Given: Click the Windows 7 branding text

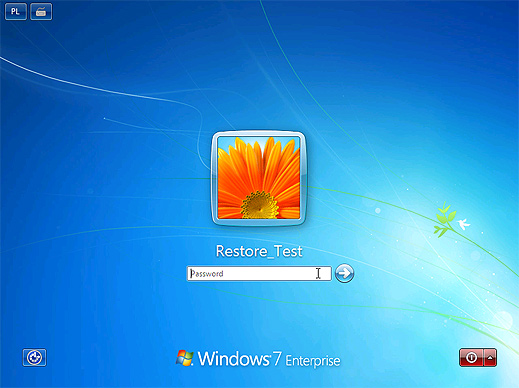Looking at the screenshot, I should [x=240, y=359].
